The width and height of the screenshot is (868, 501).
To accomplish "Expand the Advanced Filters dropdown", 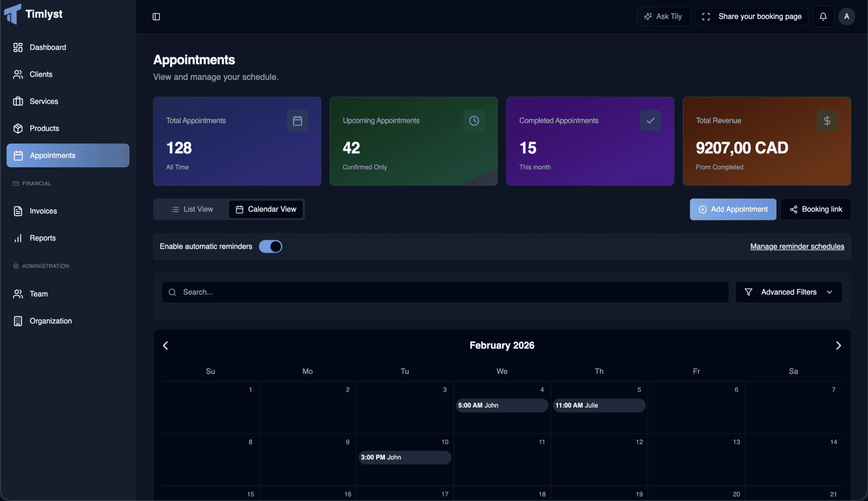I will (x=789, y=292).
